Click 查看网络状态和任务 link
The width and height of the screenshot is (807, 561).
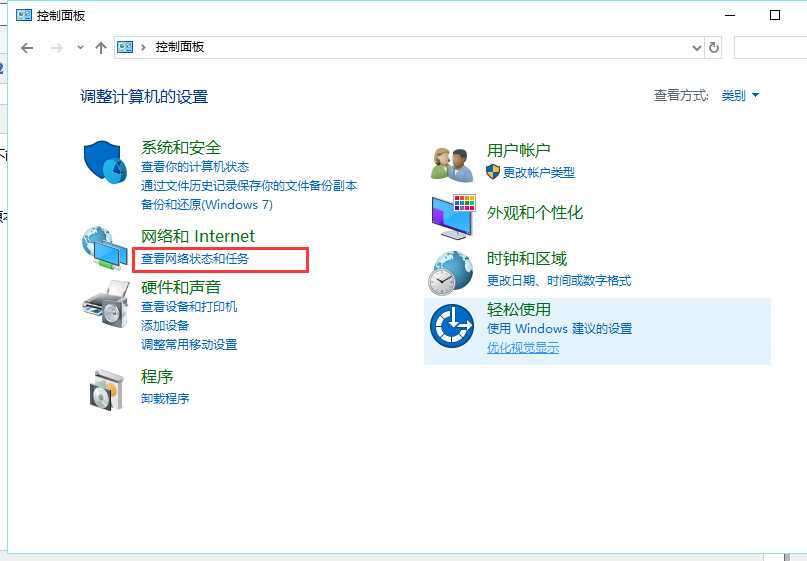click(195, 258)
